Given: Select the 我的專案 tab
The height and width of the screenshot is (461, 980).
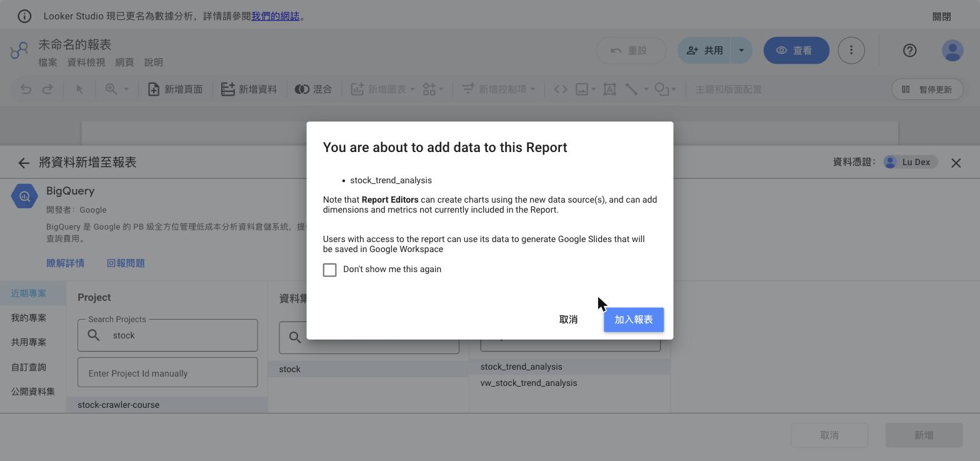Looking at the screenshot, I should [33, 318].
